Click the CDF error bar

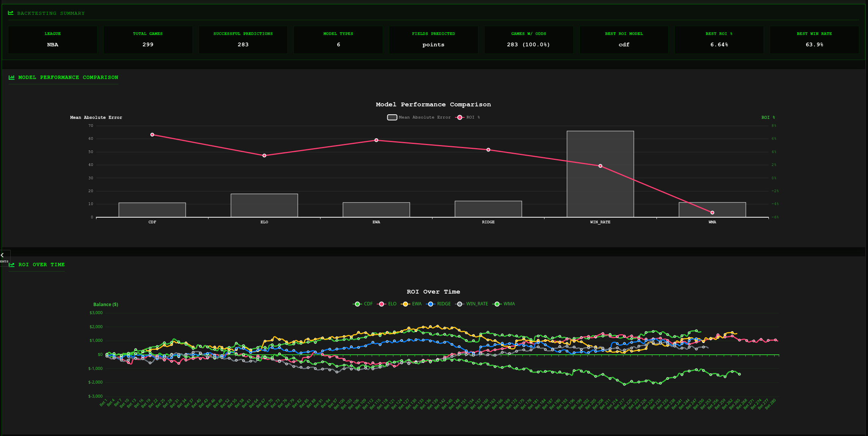pos(152,210)
